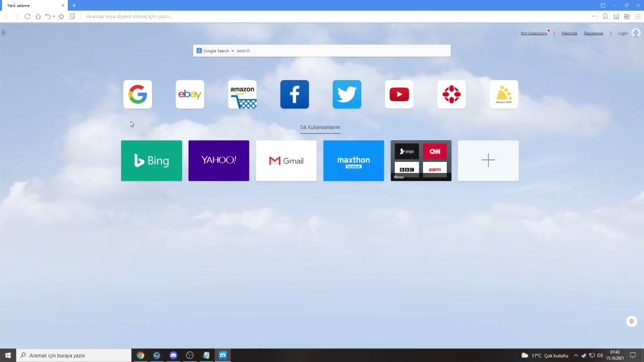This screenshot has width=644, height=362.
Task: Open the Gmail tile
Action: tap(286, 160)
